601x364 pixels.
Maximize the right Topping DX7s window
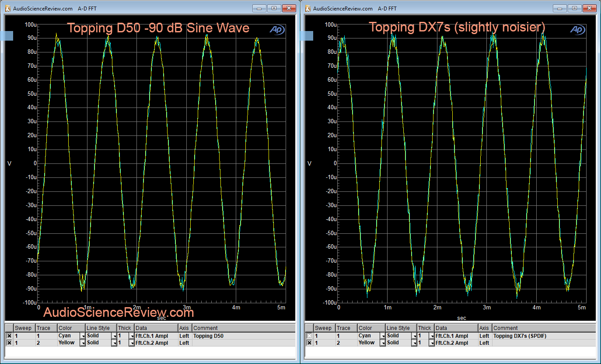click(574, 8)
